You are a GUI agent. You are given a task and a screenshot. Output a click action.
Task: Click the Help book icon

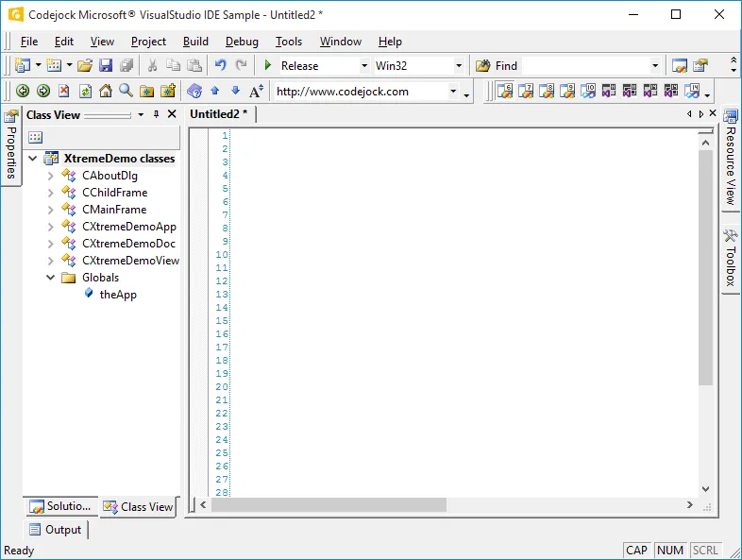[194, 91]
